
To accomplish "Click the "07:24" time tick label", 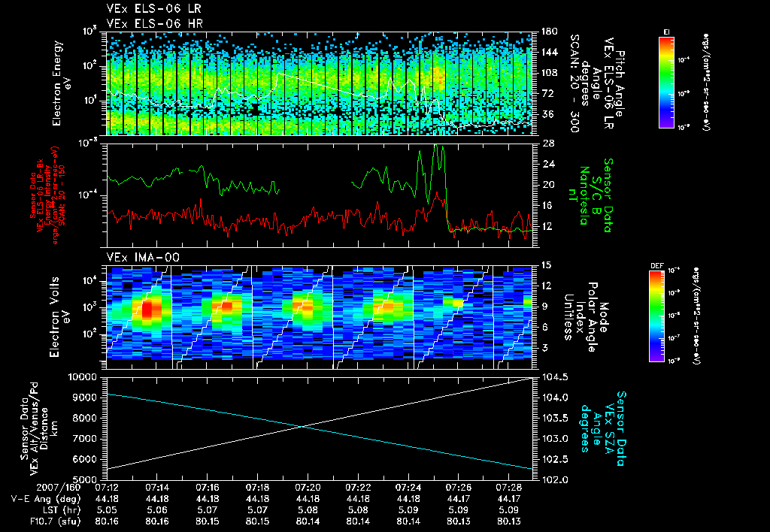I will 408,488.
